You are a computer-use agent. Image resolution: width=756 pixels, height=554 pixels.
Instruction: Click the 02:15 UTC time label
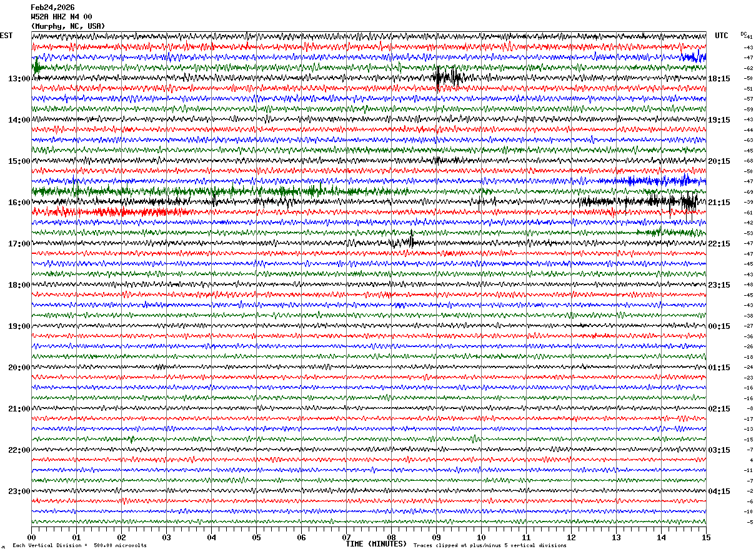[x=719, y=409]
